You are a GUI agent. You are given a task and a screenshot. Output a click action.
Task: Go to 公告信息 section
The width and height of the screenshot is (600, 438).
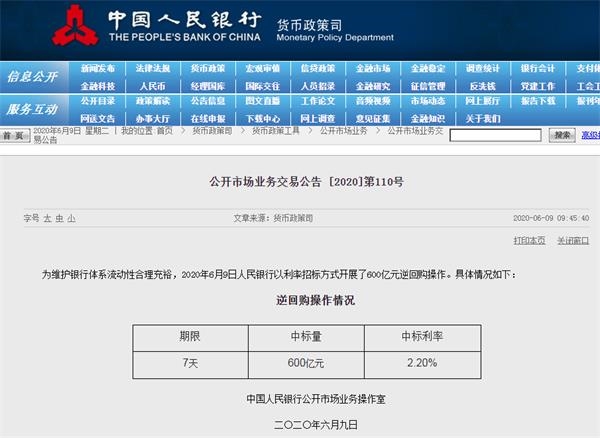pyautogui.click(x=208, y=101)
